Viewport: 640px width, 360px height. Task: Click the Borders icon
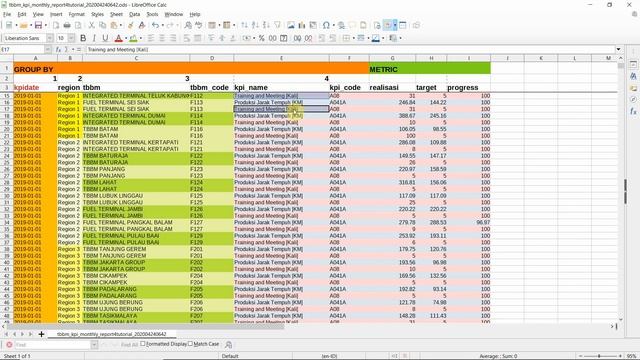click(x=346, y=38)
